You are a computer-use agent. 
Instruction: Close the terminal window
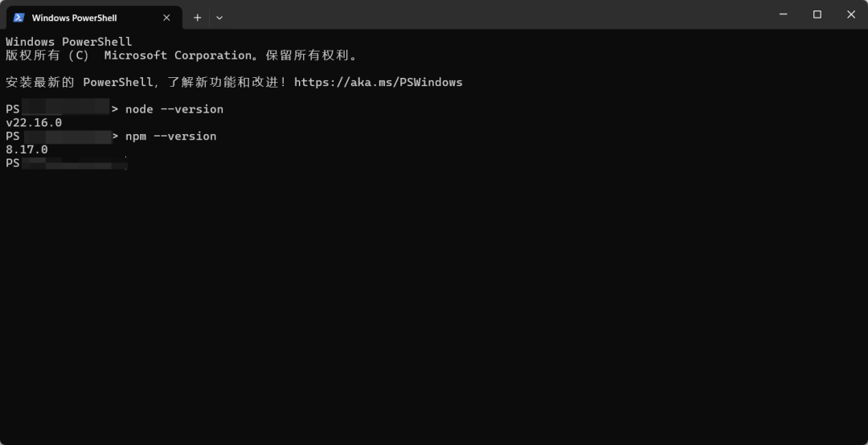coord(851,14)
